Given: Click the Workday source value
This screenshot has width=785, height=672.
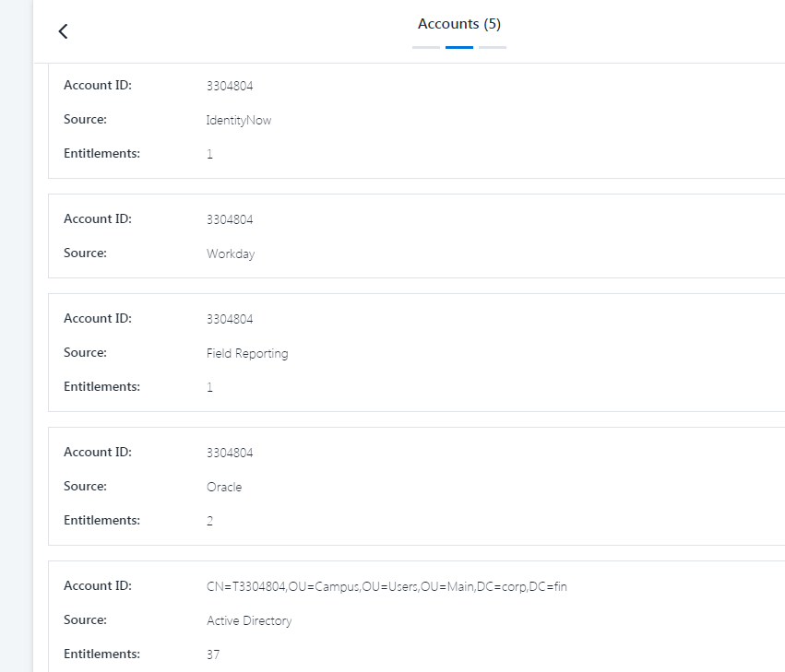Looking at the screenshot, I should tap(231, 253).
